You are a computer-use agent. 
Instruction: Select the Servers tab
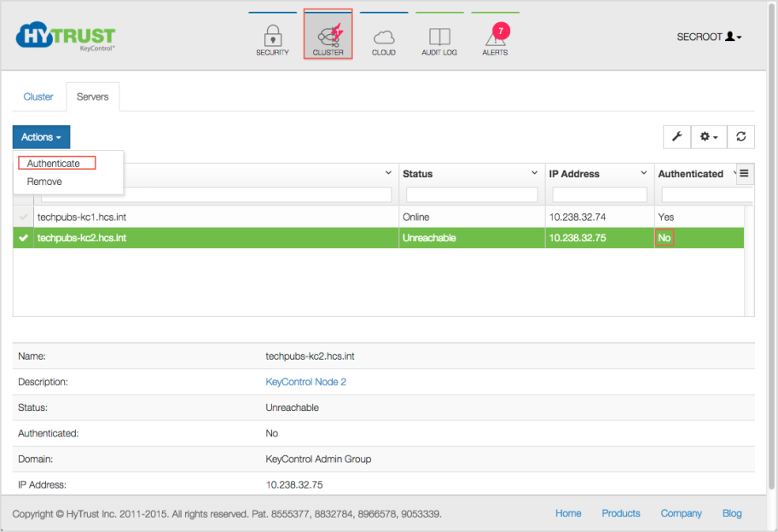(92, 96)
